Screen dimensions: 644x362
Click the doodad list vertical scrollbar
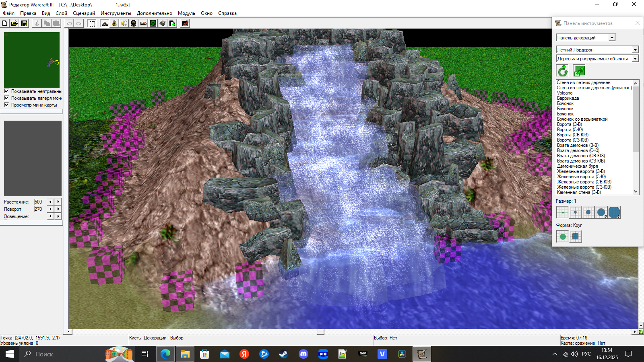[636, 137]
